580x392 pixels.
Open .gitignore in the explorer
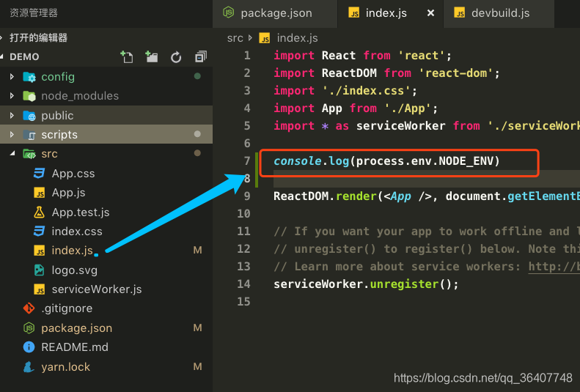coord(67,308)
